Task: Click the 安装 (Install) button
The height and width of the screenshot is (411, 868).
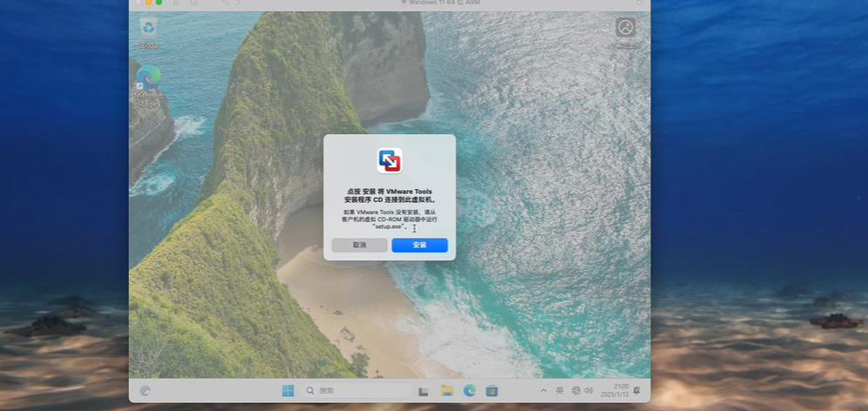Action: pos(419,245)
